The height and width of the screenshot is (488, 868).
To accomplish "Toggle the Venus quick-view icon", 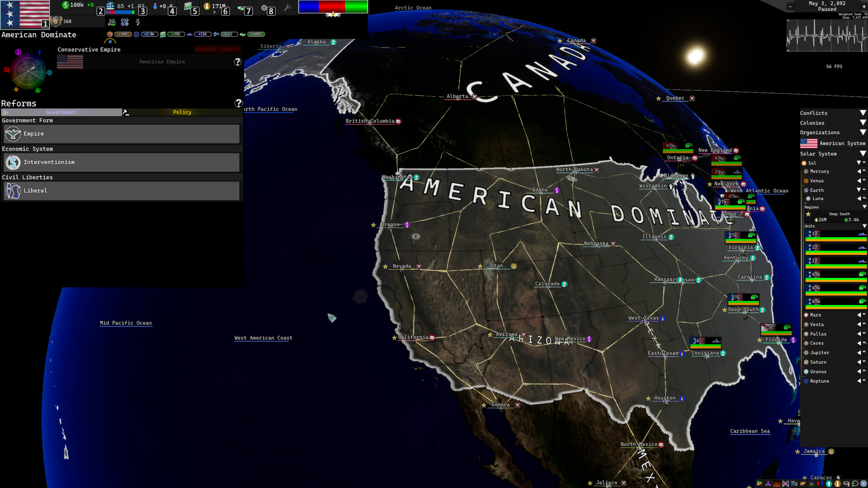I will [864, 181].
